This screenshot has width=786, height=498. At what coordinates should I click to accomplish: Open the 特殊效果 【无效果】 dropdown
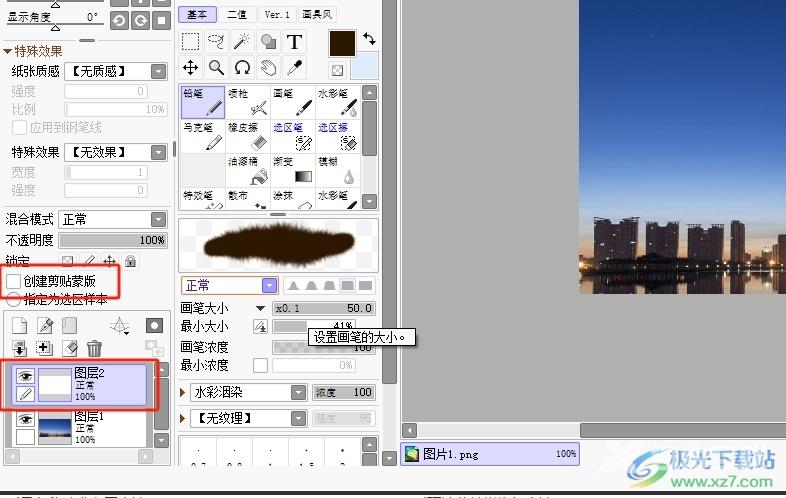coord(158,152)
